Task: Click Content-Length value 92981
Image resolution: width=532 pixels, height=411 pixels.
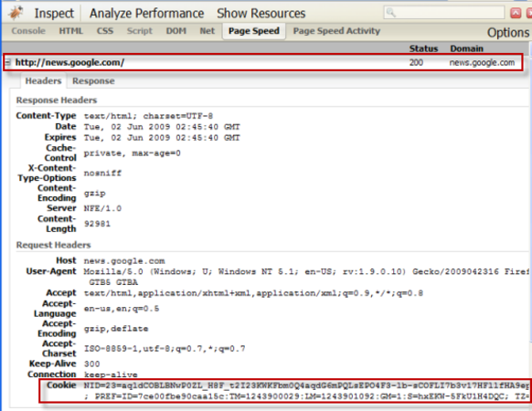Action: [97, 224]
